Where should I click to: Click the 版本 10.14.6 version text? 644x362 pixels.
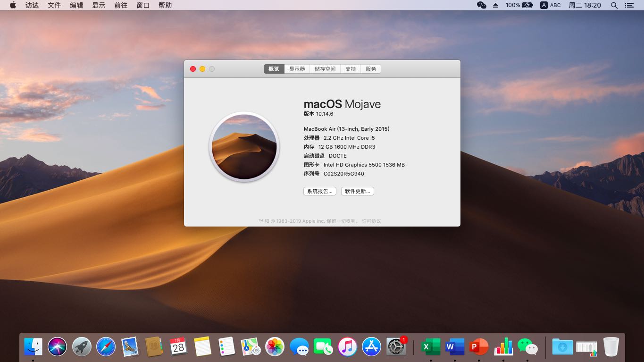pyautogui.click(x=318, y=114)
